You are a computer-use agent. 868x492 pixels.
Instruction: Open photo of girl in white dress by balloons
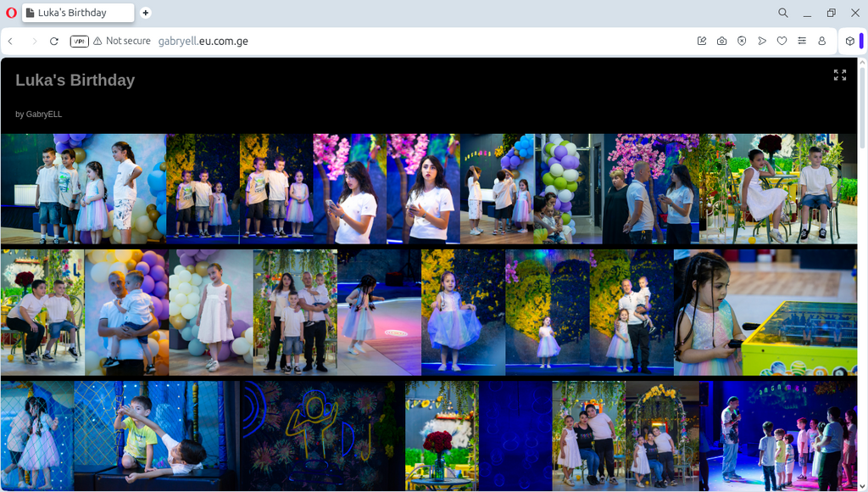[211, 312]
